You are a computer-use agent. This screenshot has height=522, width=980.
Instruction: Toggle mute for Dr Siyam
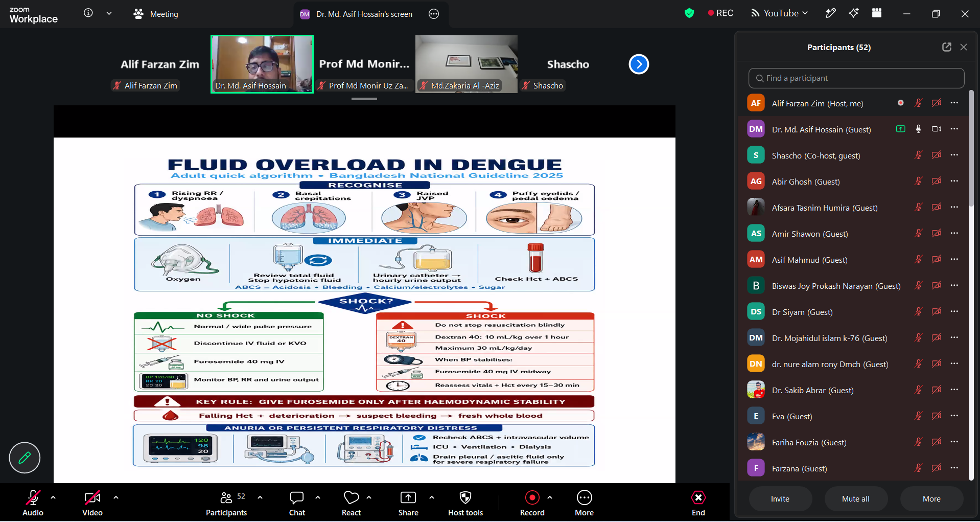pos(918,311)
